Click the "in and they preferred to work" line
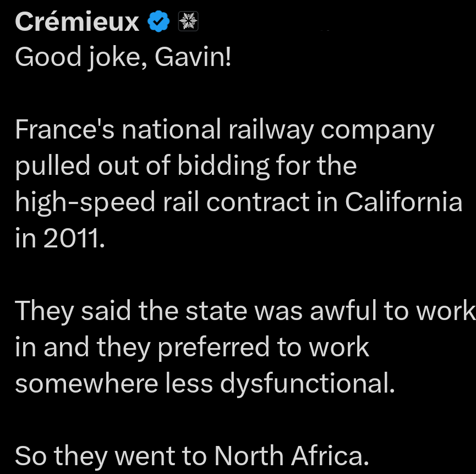This screenshot has width=476, height=474. click(x=192, y=348)
